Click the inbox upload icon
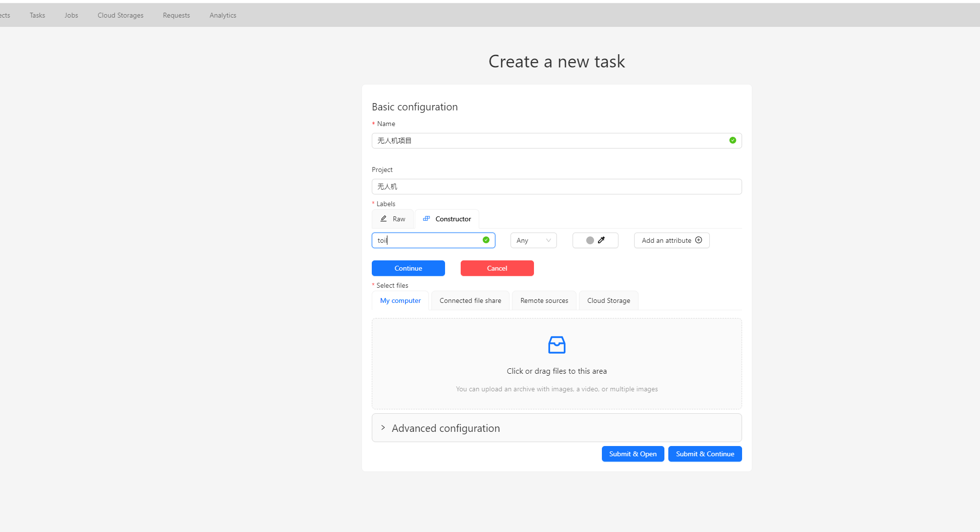This screenshot has width=980, height=532. point(556,345)
